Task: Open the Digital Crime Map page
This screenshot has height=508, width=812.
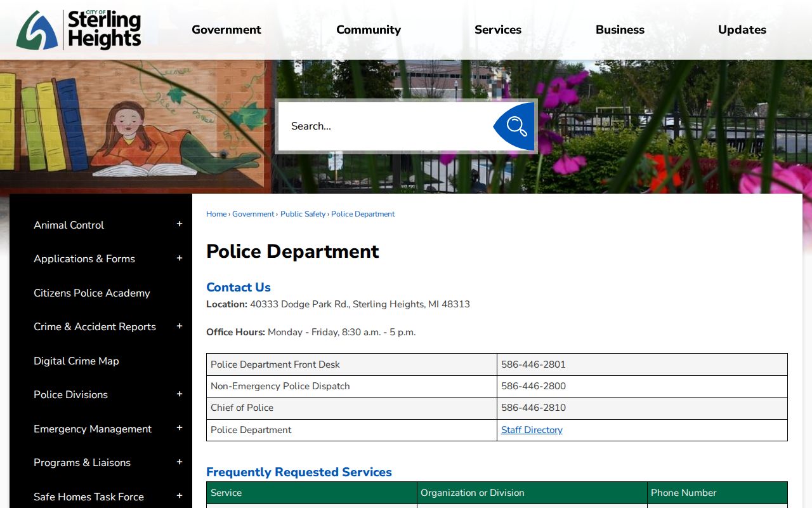Action: click(x=76, y=361)
